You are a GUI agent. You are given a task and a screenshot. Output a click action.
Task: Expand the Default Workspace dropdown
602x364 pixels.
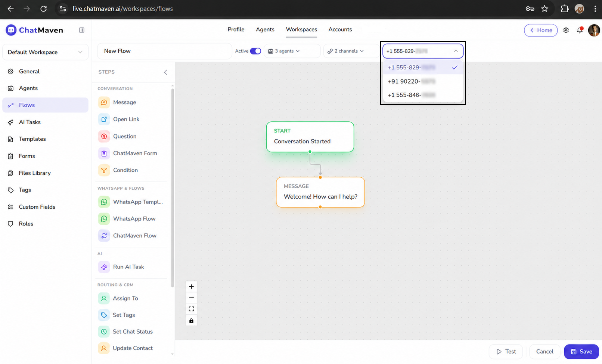click(x=46, y=52)
